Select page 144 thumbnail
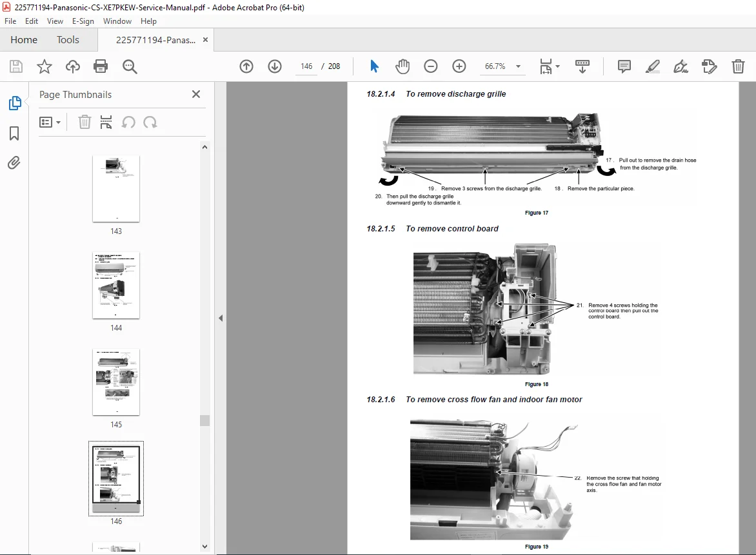756x555 pixels. click(116, 285)
